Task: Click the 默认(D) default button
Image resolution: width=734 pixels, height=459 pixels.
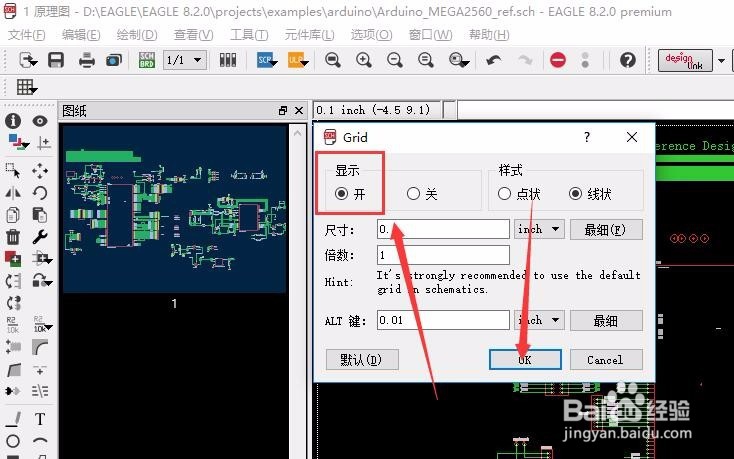Action: (x=362, y=360)
